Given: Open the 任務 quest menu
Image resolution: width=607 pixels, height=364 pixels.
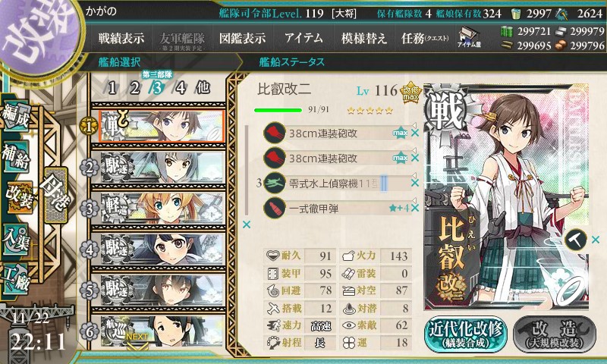Looking at the screenshot, I should pyautogui.click(x=425, y=38).
